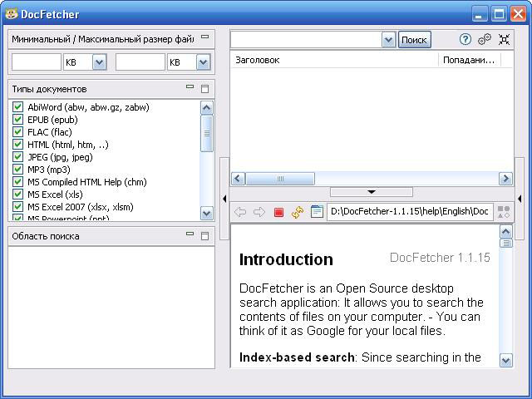532x399 pixels.
Task: Click the gray shapes icon beside path field
Action: (504, 212)
